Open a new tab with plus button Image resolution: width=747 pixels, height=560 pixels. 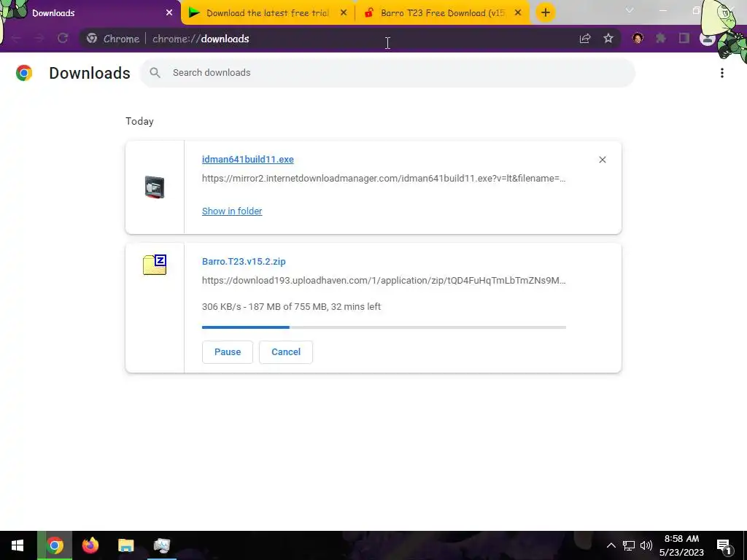pos(546,12)
